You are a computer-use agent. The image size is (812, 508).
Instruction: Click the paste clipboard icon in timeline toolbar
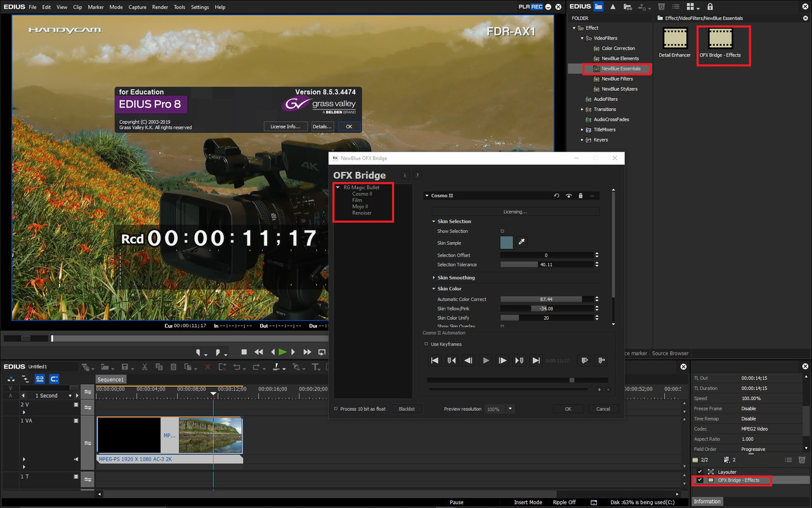pos(174,367)
